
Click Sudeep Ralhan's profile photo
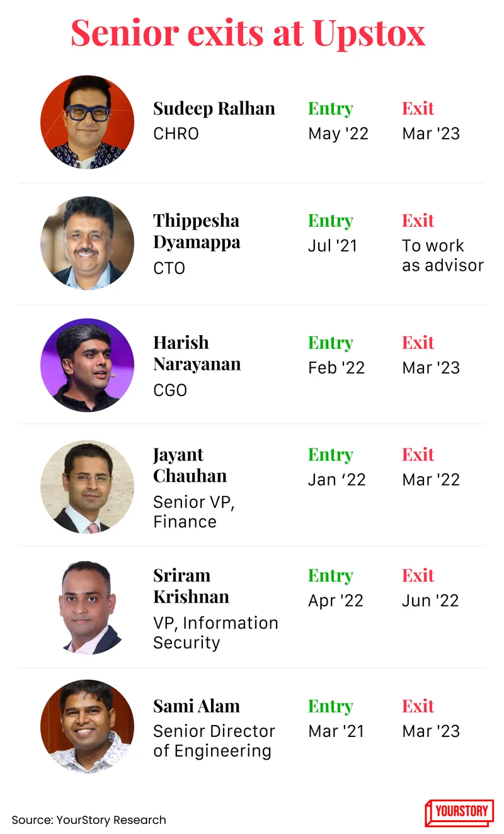87,122
